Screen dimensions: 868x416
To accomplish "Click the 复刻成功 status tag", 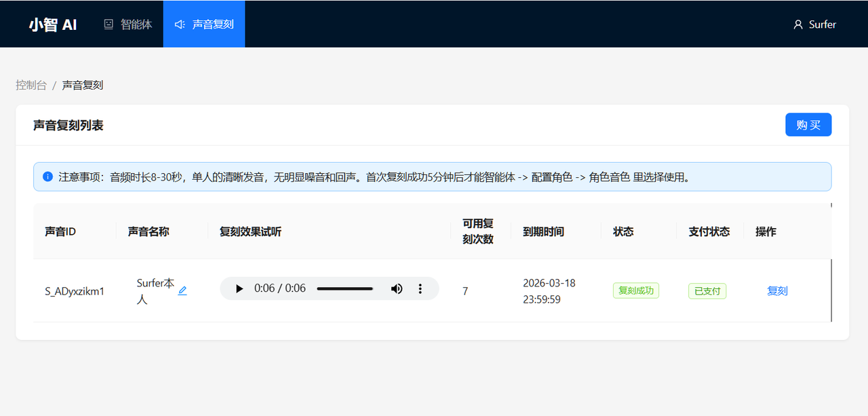I will (x=635, y=291).
